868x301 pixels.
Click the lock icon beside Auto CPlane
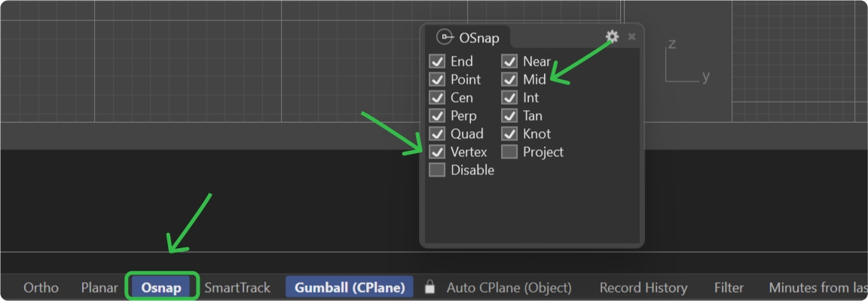click(429, 287)
